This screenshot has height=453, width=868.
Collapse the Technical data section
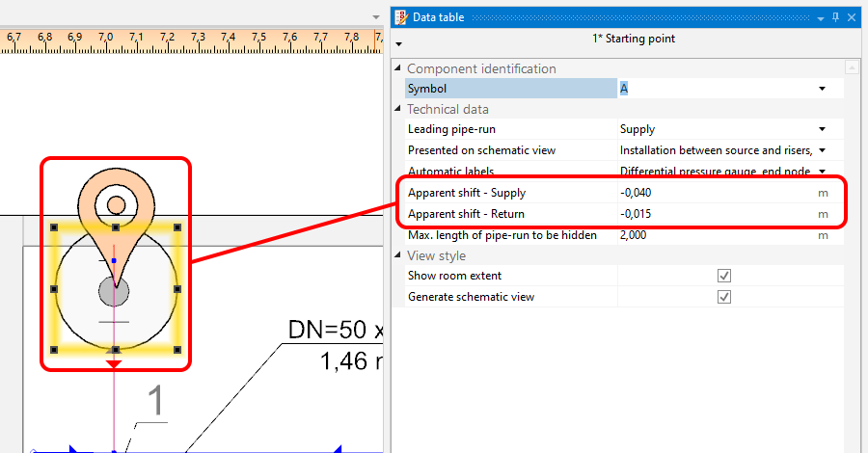pyautogui.click(x=398, y=110)
